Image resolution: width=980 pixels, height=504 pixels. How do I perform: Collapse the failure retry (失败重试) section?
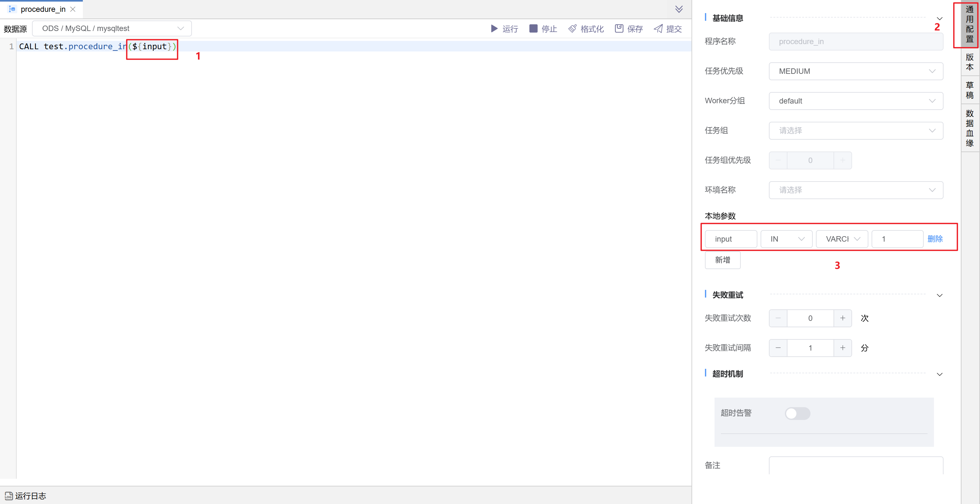pos(939,295)
